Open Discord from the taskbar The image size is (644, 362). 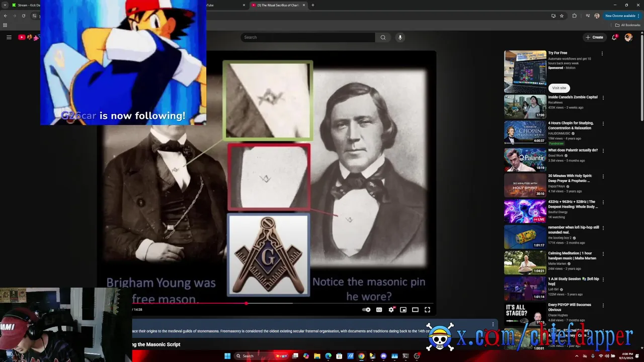point(383,356)
